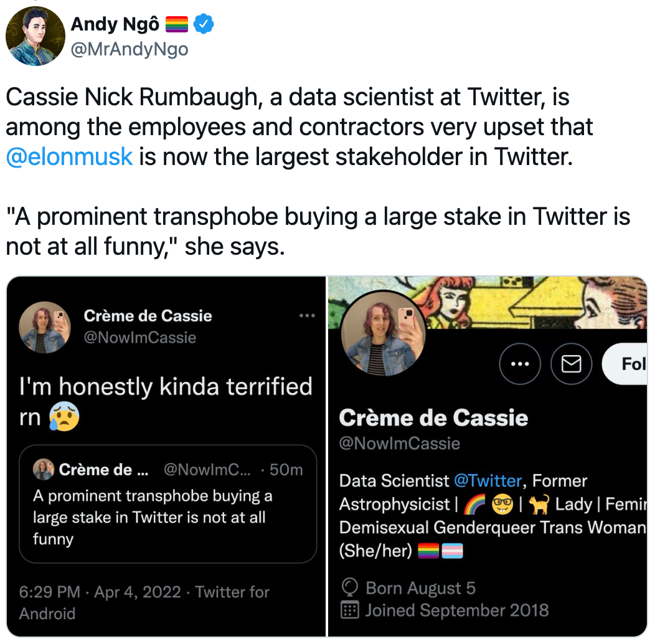The width and height of the screenshot is (660, 644).
Task: Click the partially visible Follow button
Action: pyautogui.click(x=625, y=364)
